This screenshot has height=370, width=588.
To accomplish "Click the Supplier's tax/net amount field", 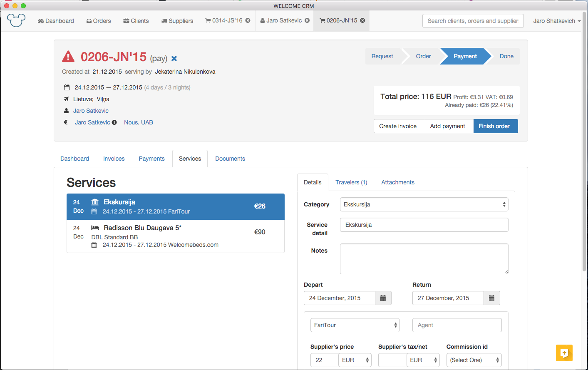I will (392, 360).
